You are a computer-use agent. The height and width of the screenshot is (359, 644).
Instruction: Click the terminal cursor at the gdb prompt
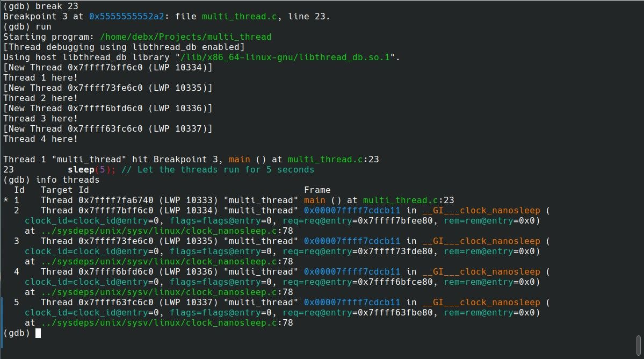[37, 333]
